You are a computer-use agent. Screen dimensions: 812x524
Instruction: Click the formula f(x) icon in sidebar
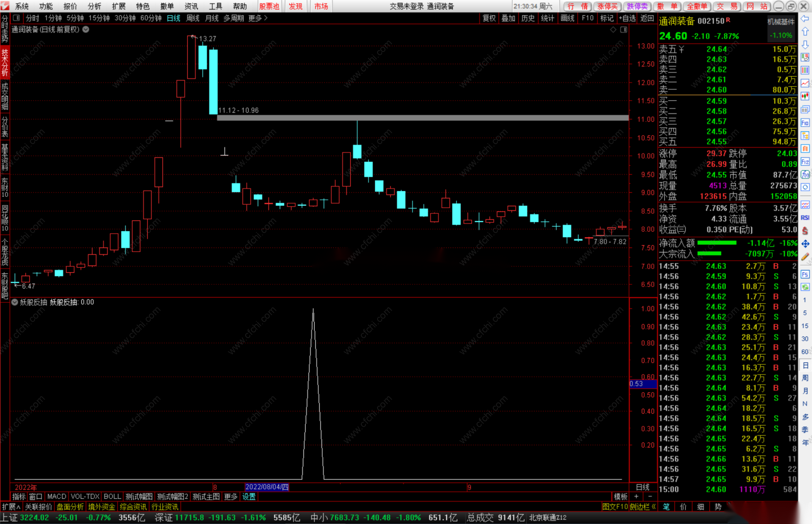(805, 175)
